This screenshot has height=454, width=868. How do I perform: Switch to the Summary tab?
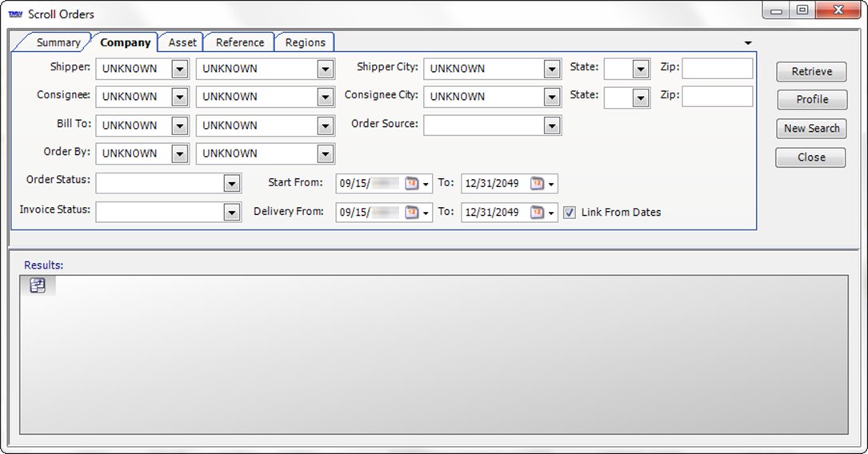pos(58,42)
